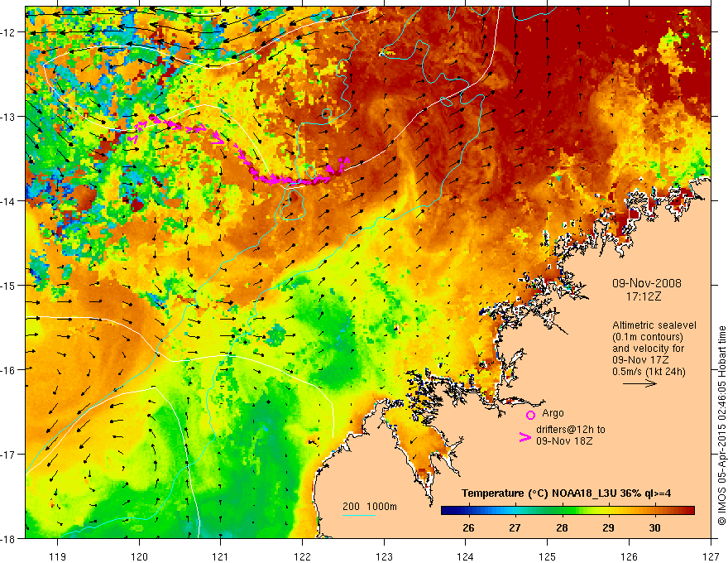
Task: Click the 0.5m/s velocity scale arrow
Action: [x=639, y=383]
